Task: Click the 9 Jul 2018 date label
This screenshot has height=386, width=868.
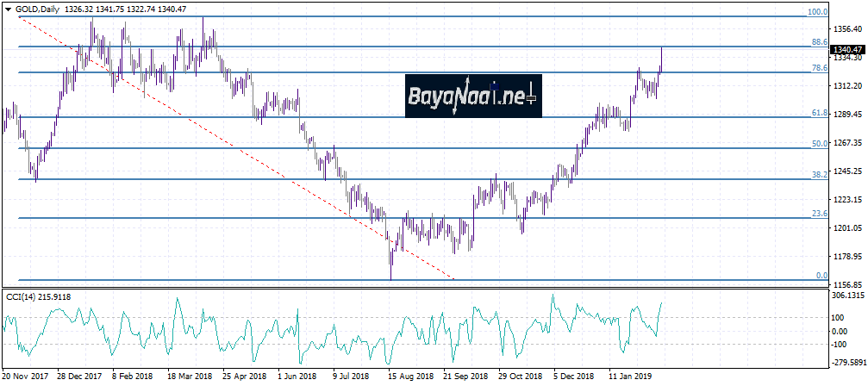Action: click(352, 376)
